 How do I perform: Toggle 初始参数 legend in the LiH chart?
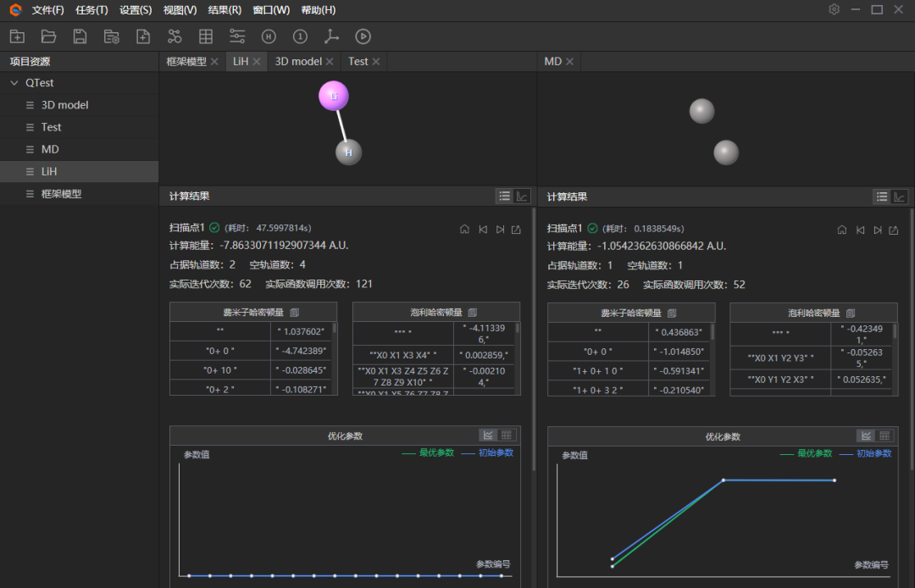pyautogui.click(x=486, y=452)
